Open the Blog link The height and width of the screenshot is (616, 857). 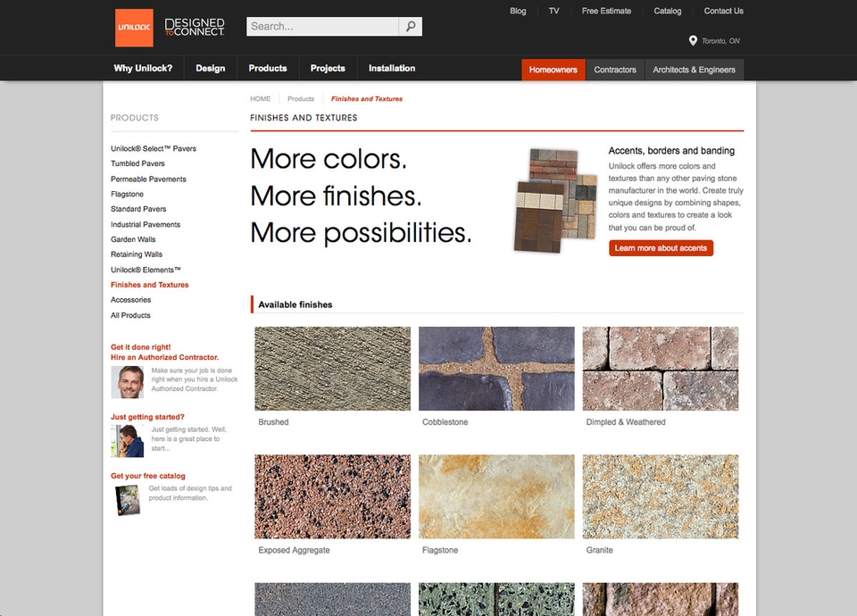pyautogui.click(x=518, y=11)
